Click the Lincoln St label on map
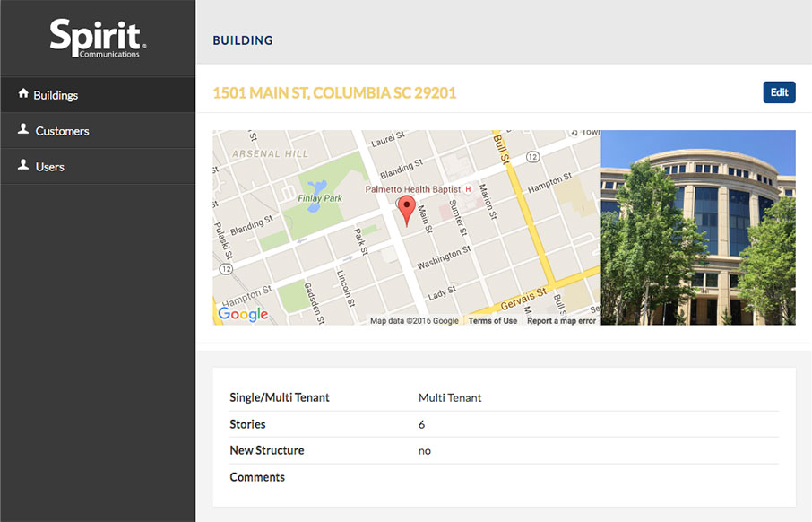 345,289
